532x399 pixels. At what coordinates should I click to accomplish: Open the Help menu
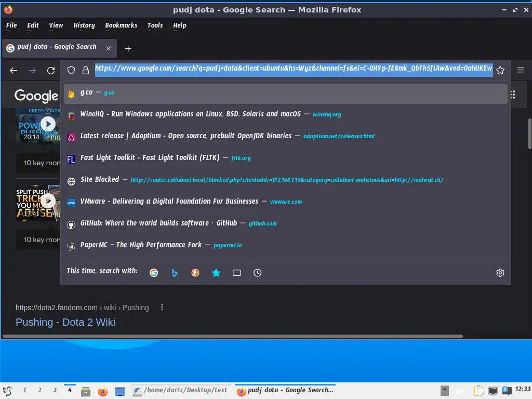pyautogui.click(x=179, y=25)
